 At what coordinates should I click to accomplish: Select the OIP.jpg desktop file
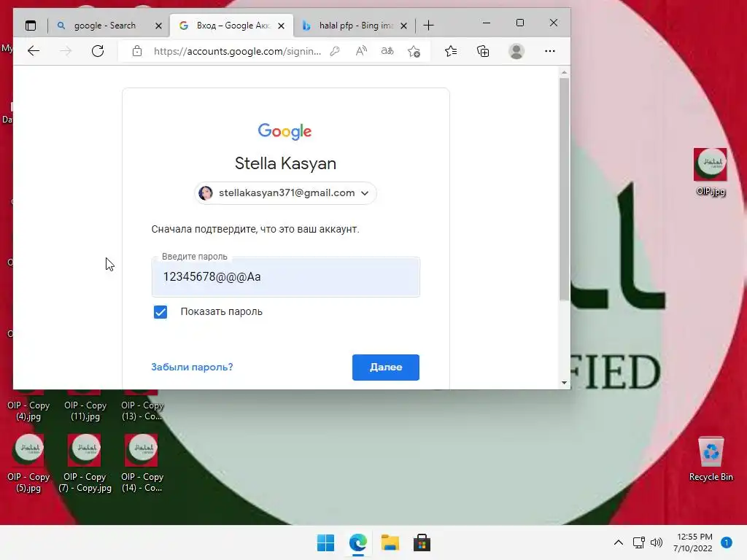[x=711, y=172]
